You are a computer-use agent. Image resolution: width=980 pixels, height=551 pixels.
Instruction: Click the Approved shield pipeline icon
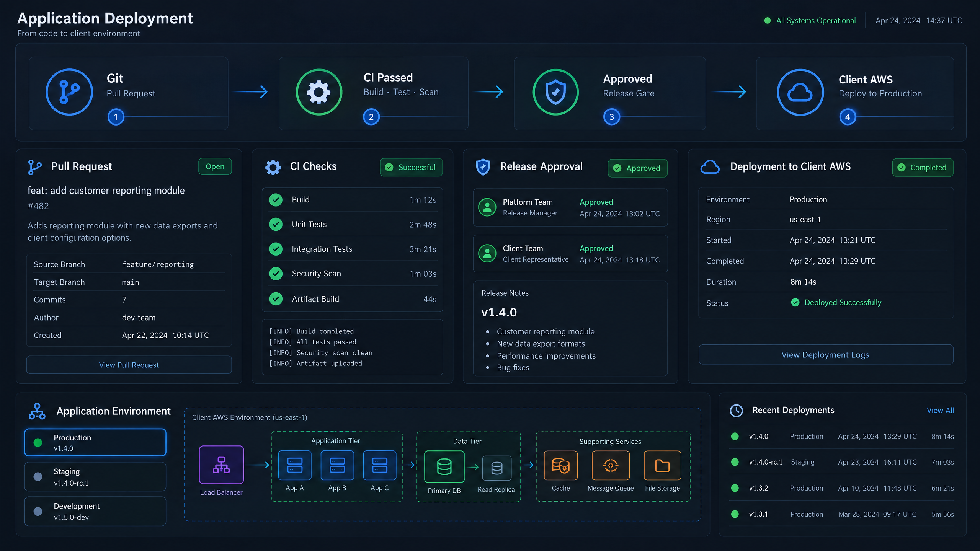(x=555, y=92)
